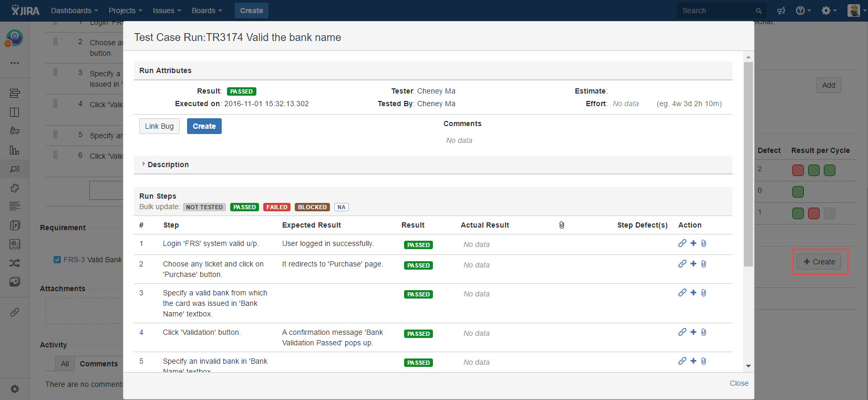
Task: Set step 1 result PASSED badge
Action: pyautogui.click(x=418, y=245)
